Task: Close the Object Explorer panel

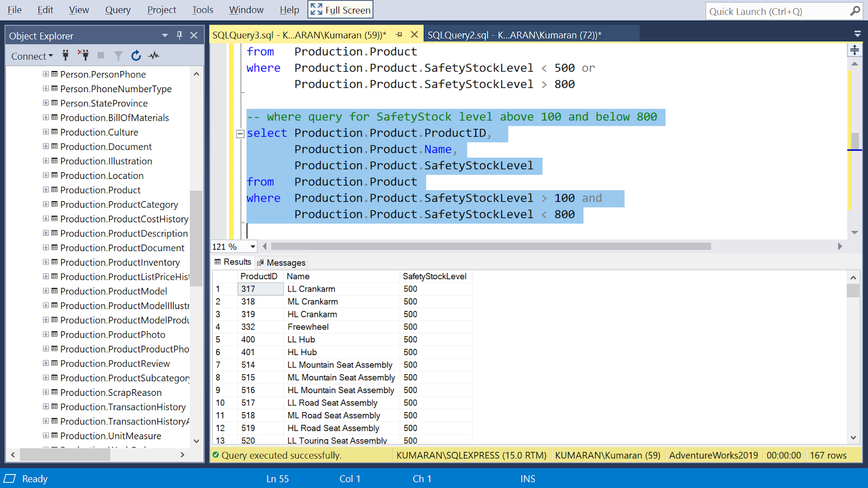Action: (x=194, y=35)
